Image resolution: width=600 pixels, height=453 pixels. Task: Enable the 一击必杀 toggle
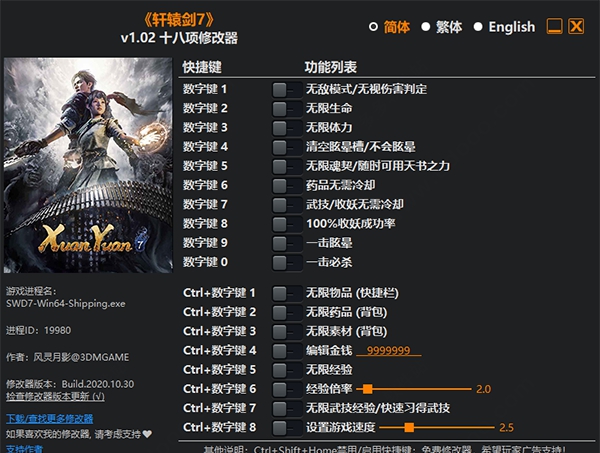tap(287, 263)
